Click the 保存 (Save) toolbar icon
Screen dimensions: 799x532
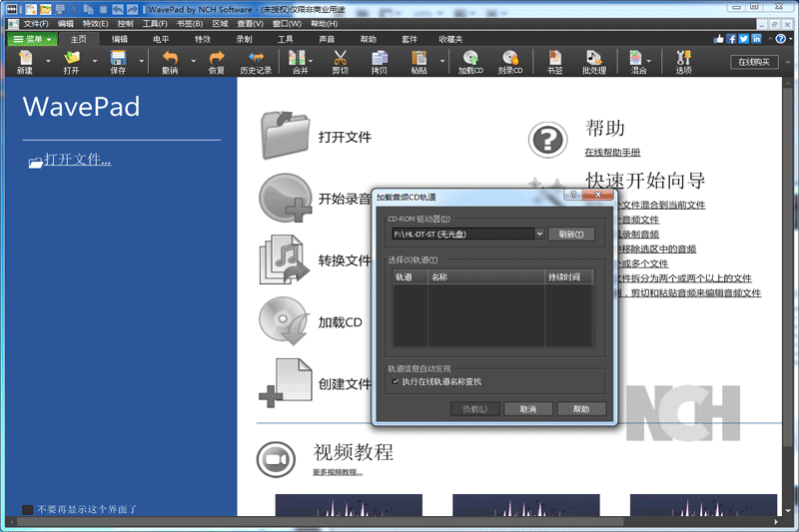tap(118, 62)
